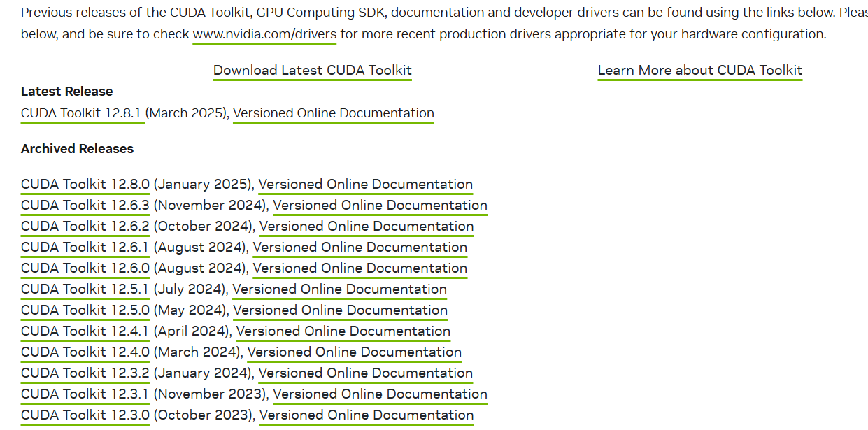
Task: Open documentation for October 2023 release
Action: tap(366, 415)
